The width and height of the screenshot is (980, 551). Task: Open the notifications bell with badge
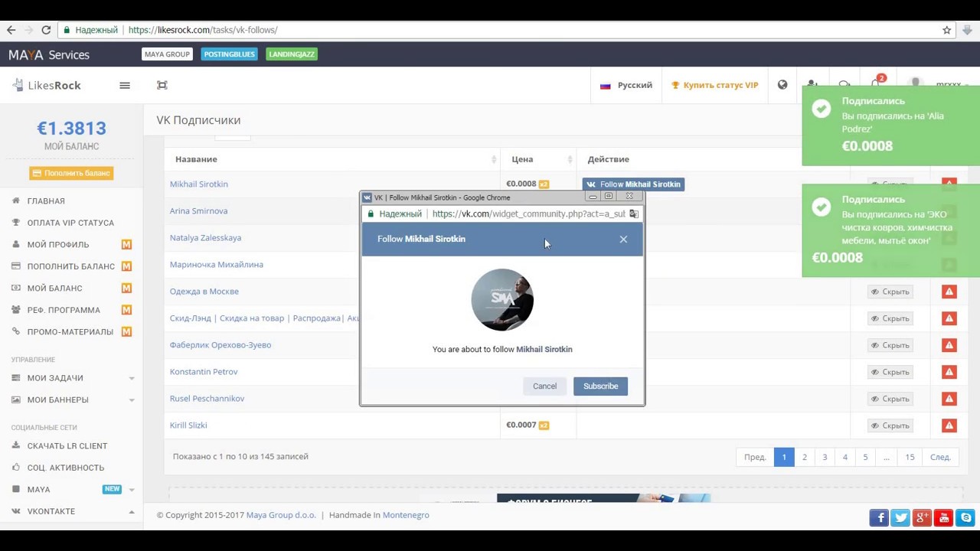(876, 84)
